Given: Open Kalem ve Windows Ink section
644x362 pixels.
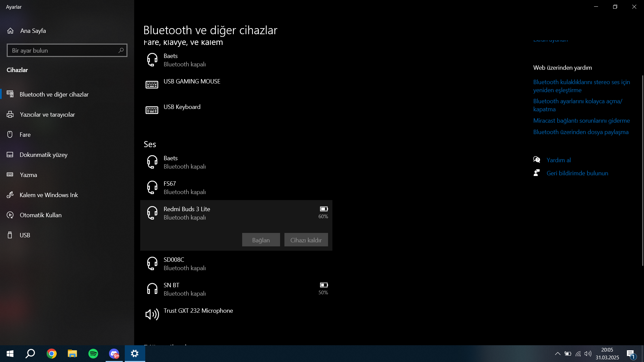Looking at the screenshot, I should tap(49, 195).
